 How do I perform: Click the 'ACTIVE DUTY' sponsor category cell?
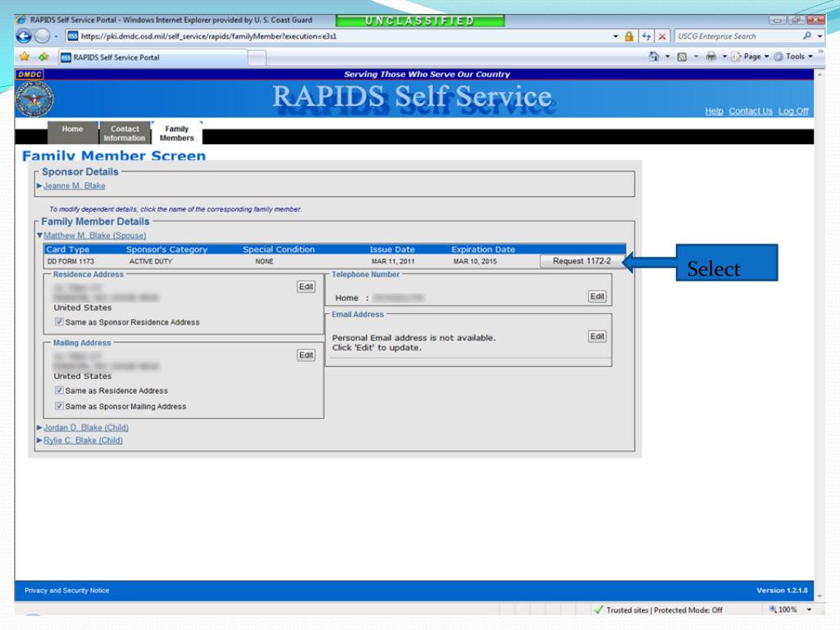click(x=151, y=262)
